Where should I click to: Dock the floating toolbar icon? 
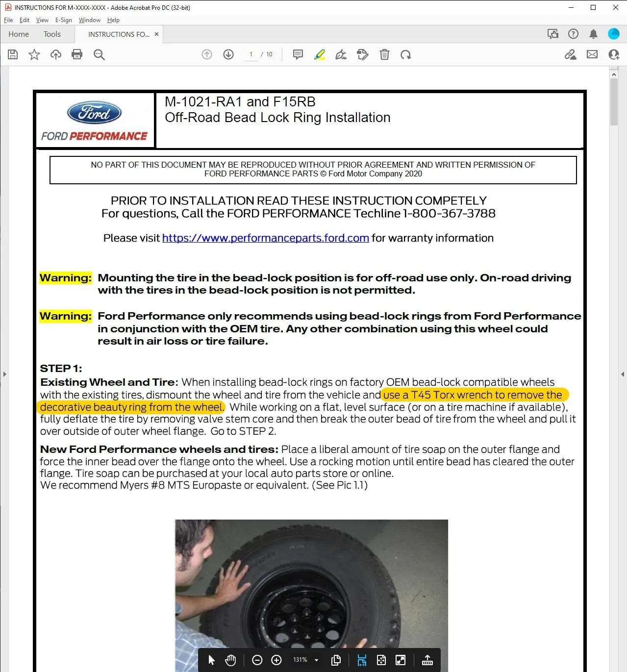pos(427,660)
